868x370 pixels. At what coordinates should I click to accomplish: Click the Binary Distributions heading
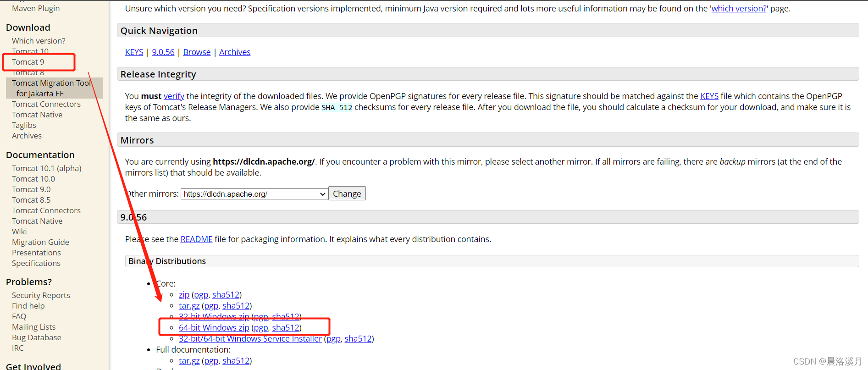167,261
